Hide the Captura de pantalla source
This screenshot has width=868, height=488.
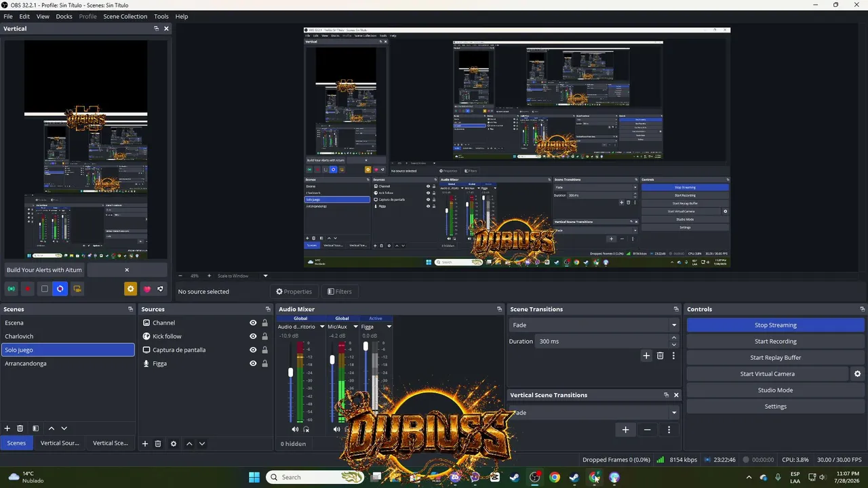[253, 350]
